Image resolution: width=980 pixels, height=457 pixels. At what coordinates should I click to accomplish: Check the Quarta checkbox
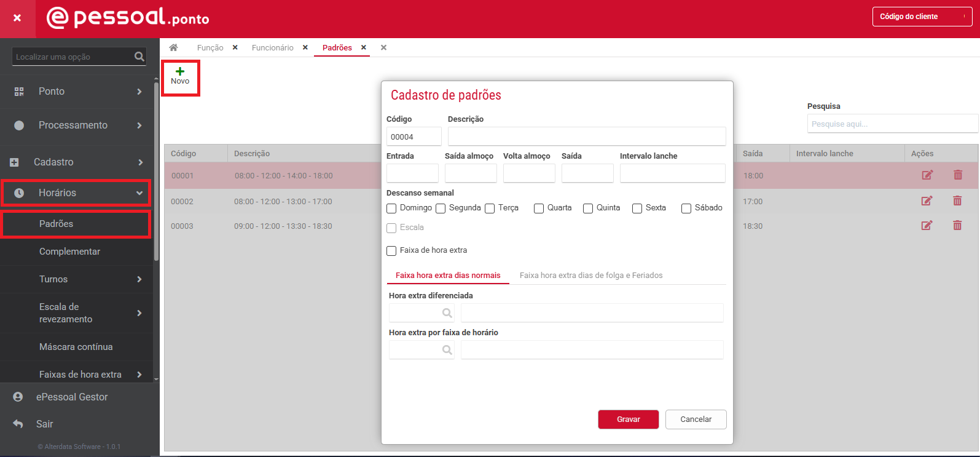pyautogui.click(x=539, y=209)
